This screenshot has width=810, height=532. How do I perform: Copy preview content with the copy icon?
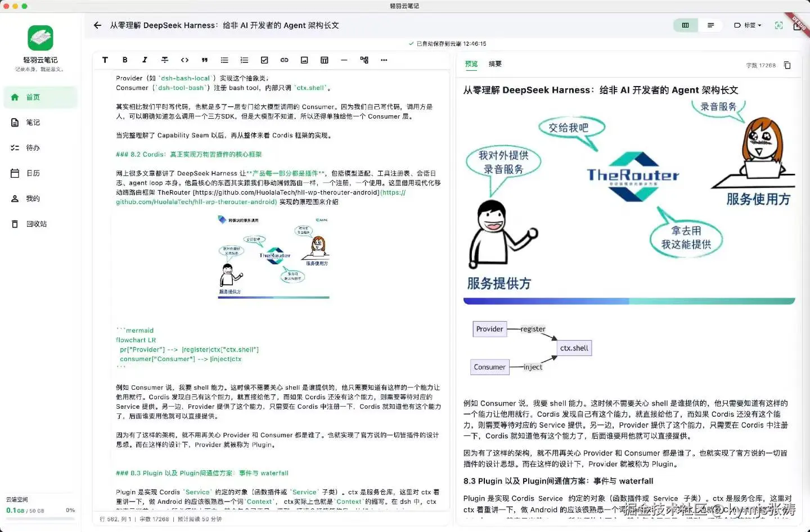[787, 65]
